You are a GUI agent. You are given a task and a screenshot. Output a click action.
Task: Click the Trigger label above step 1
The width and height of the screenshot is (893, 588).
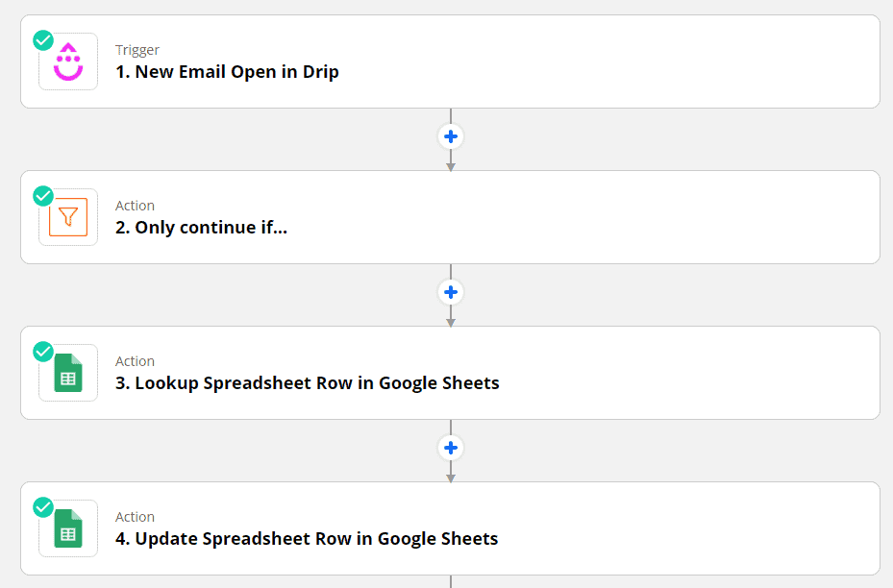coord(137,50)
